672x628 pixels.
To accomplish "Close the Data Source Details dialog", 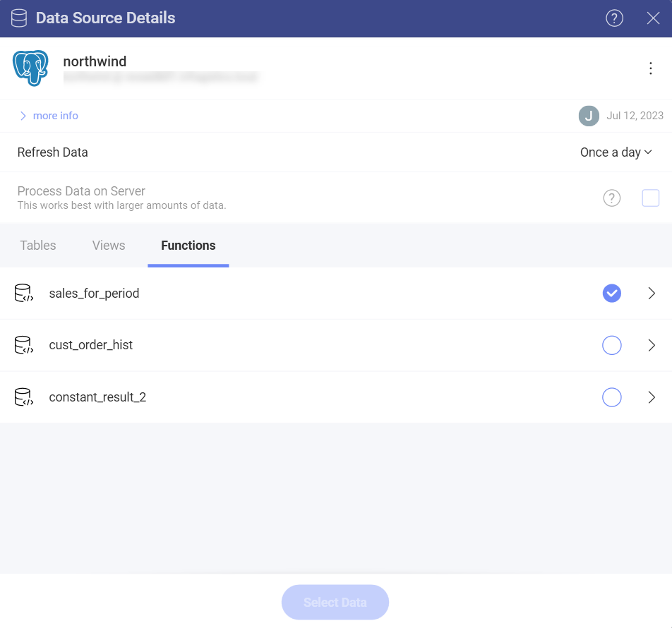I will tap(653, 18).
